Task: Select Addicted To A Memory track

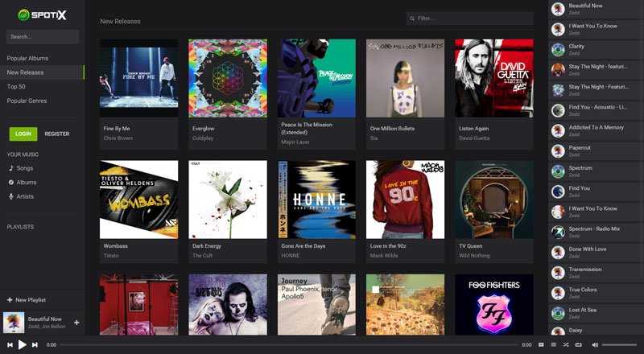Action: point(596,130)
